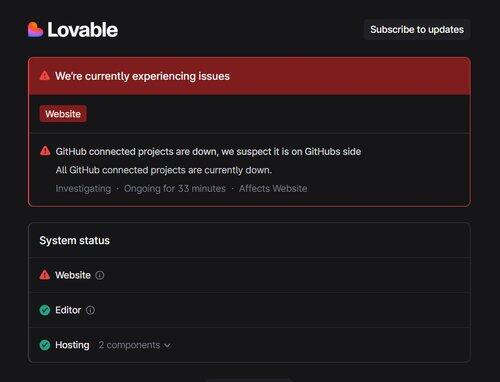Click the Lovable wordmark text
The image size is (500, 382).
pyautogui.click(x=82, y=30)
